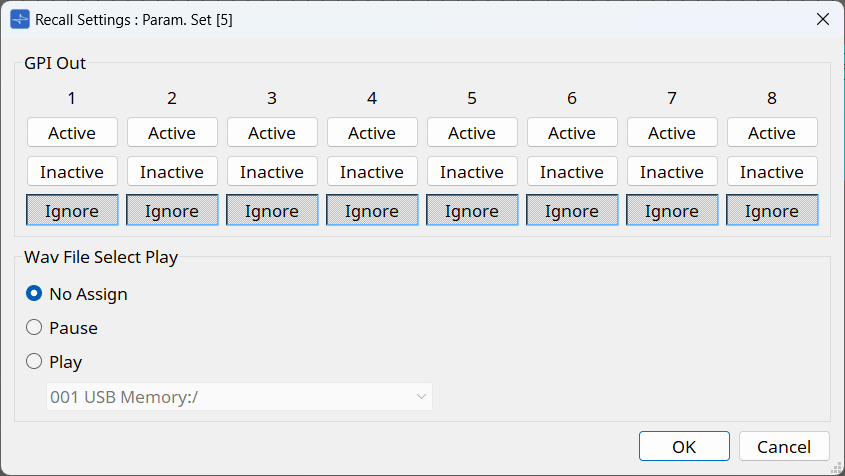
Task: Cancel the Recall Settings dialog
Action: click(x=784, y=447)
